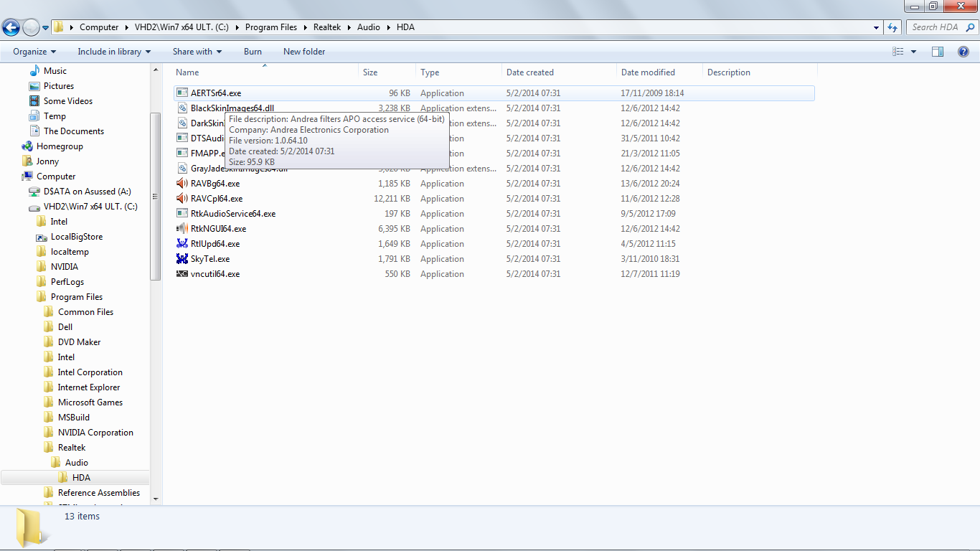This screenshot has width=980, height=551.
Task: Open the Share with dropdown
Action: tap(197, 52)
